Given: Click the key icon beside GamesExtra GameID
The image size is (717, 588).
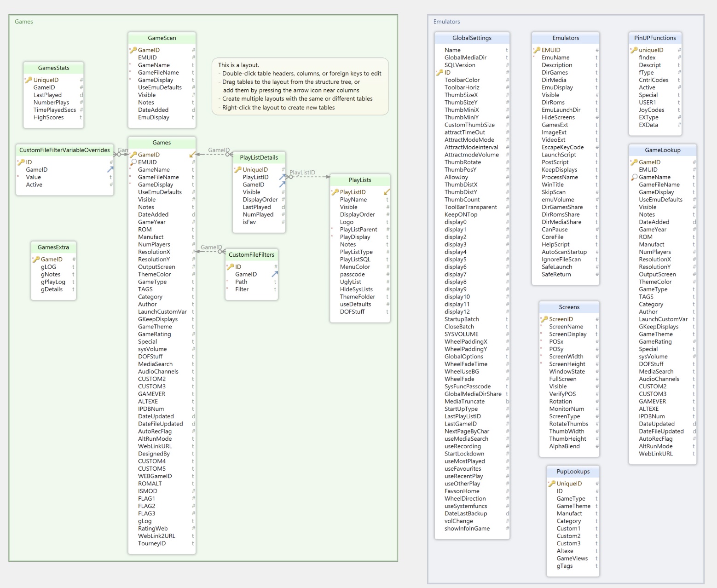Looking at the screenshot, I should (x=36, y=259).
